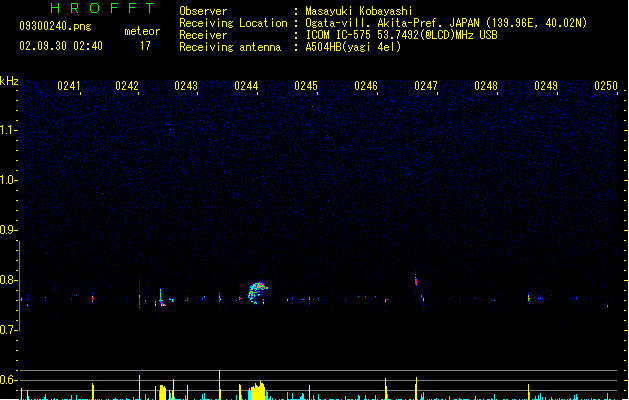The height and width of the screenshot is (400, 629).
Task: Click the Receiving Location label
Action: click(233, 23)
